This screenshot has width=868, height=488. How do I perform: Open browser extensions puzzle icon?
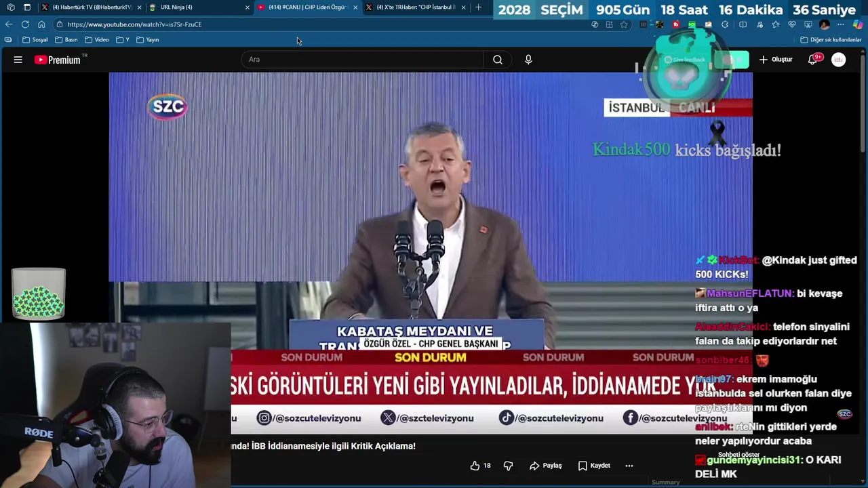tap(725, 24)
